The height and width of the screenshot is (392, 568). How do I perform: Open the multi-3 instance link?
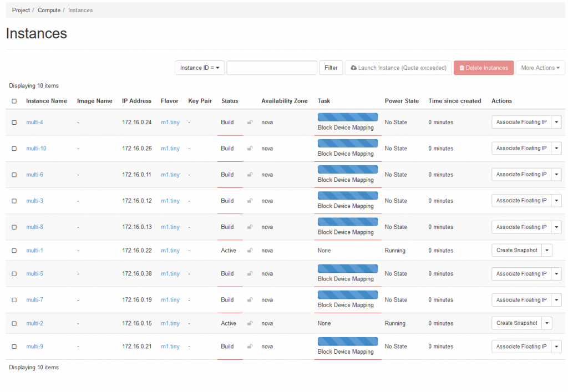point(34,201)
